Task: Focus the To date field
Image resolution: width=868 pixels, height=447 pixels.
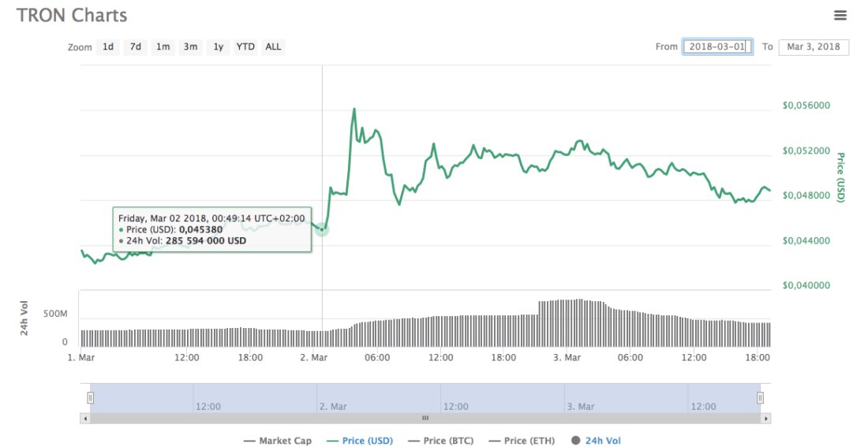Action: coord(814,47)
